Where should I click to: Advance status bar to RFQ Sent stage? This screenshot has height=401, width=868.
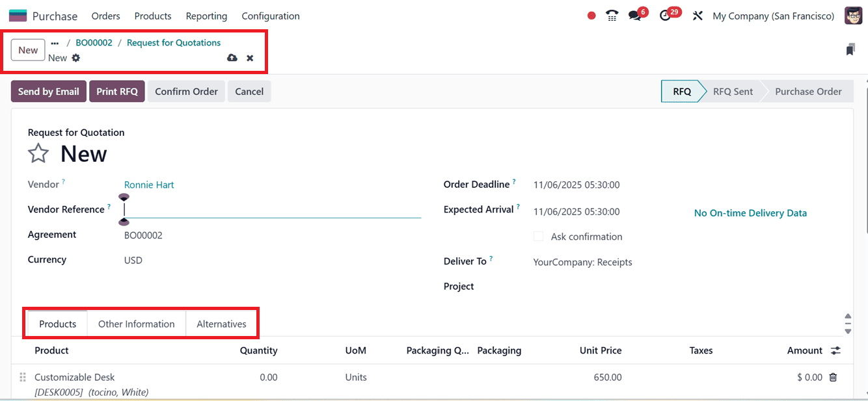(733, 91)
